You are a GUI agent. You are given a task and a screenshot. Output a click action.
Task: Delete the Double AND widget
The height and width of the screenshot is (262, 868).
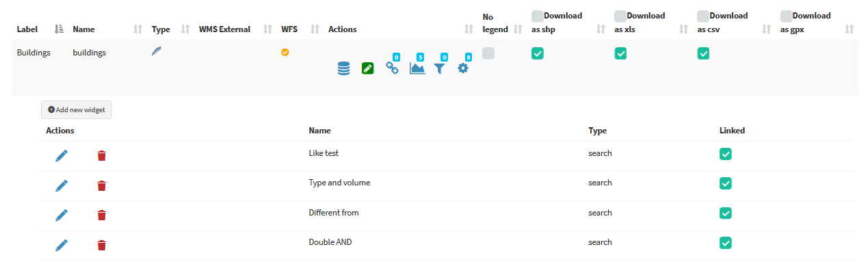click(102, 245)
